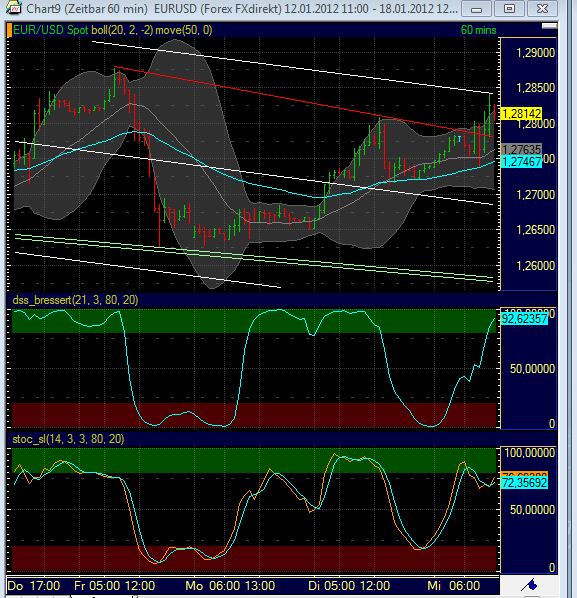577x598 pixels.
Task: Click the 50,00000 label in stoc_sl panel
Action: [532, 510]
